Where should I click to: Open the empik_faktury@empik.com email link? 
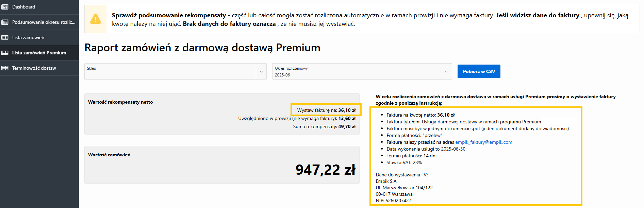(x=483, y=142)
